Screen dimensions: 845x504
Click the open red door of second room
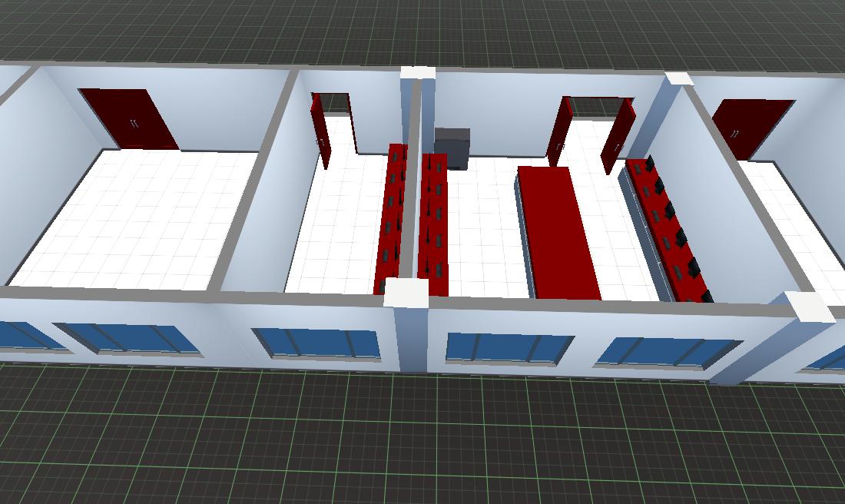coord(320,128)
